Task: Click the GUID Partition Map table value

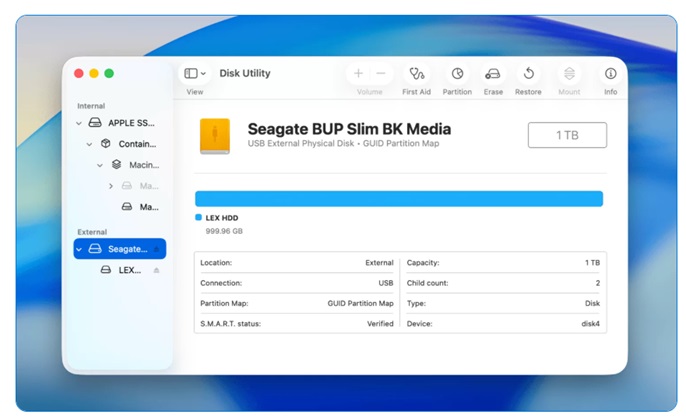Action: point(360,303)
